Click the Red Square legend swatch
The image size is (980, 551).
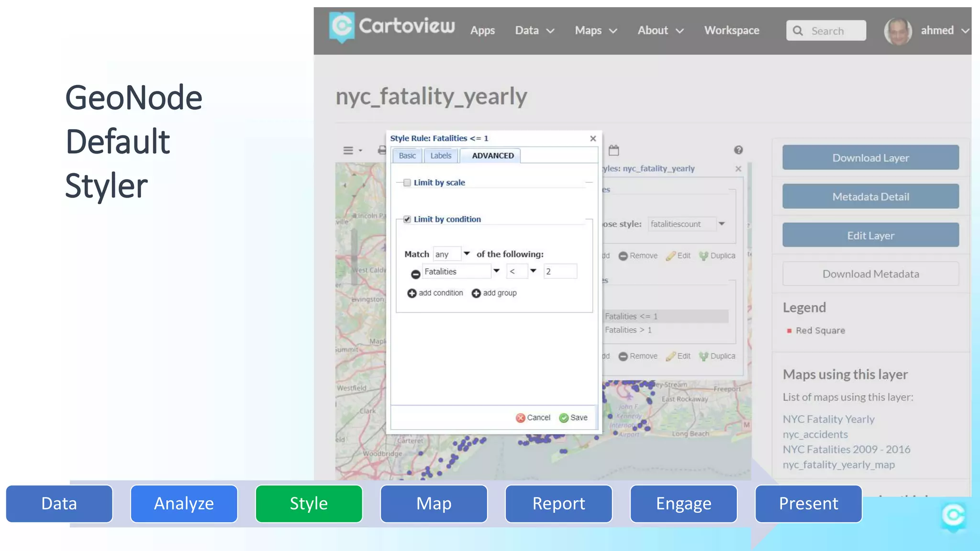(x=789, y=331)
